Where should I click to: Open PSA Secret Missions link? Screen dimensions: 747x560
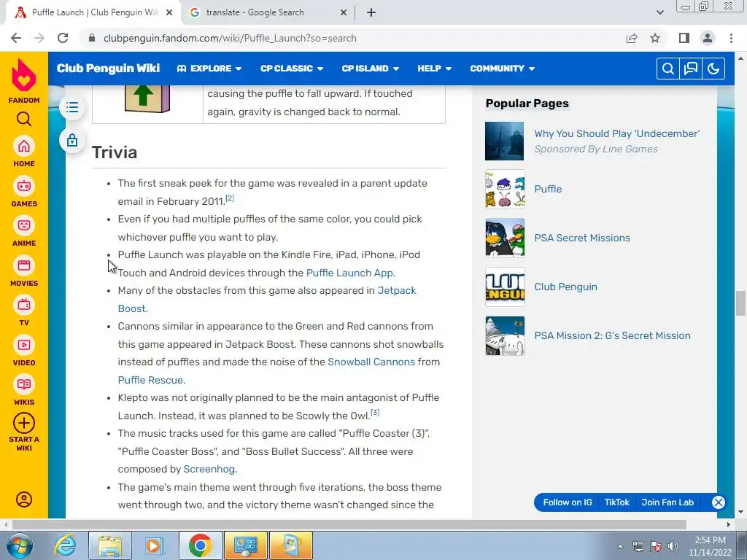tap(582, 238)
